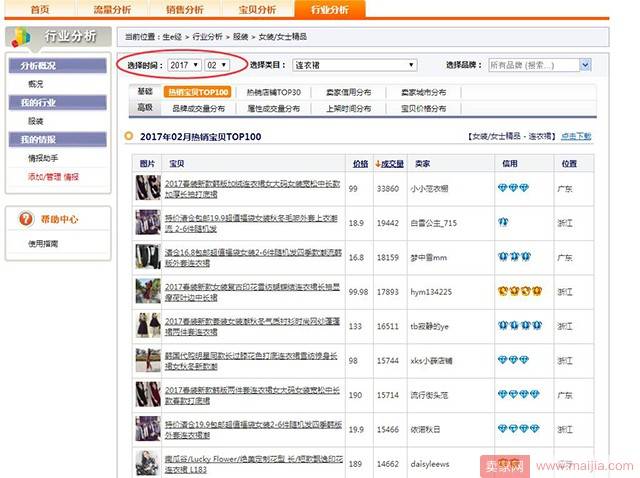Click the 我的情报 sidebar section header
The image size is (640, 478).
coord(58,140)
